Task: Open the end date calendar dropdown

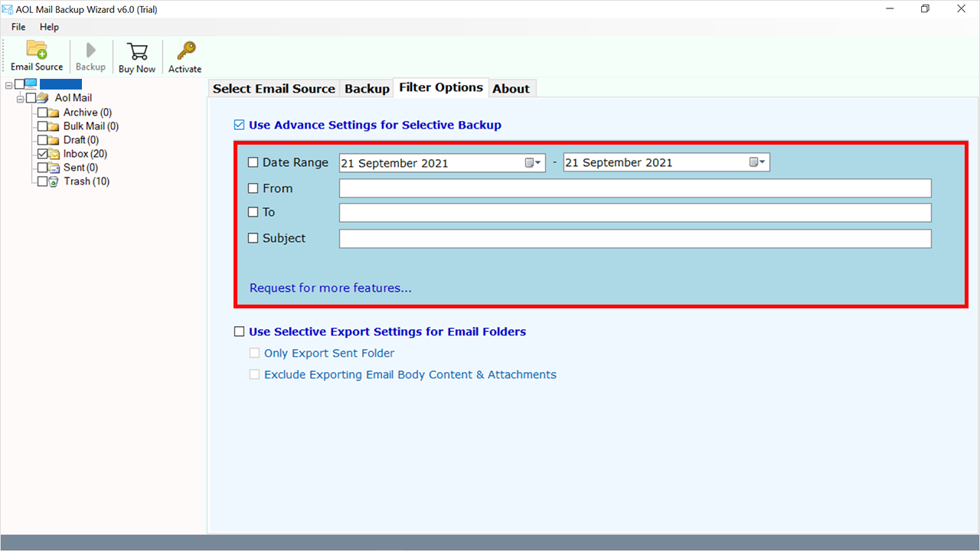Action: [x=757, y=162]
